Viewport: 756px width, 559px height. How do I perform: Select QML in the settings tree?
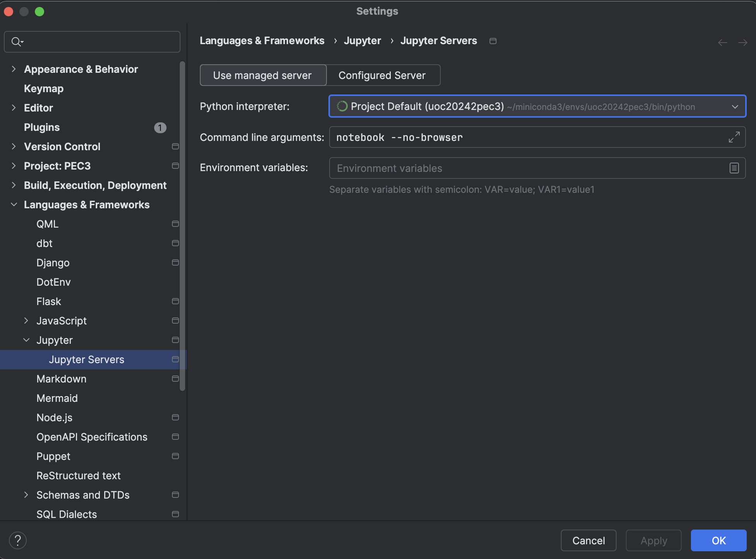coord(47,224)
